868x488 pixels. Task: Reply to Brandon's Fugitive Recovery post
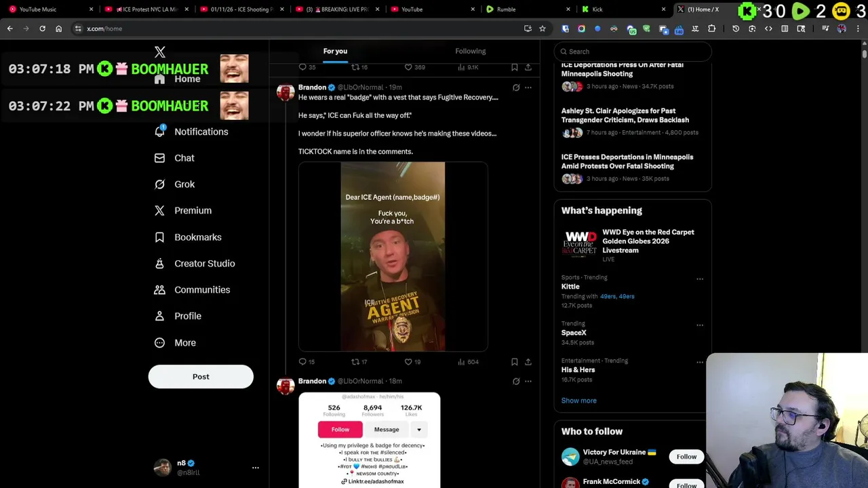[x=308, y=362]
